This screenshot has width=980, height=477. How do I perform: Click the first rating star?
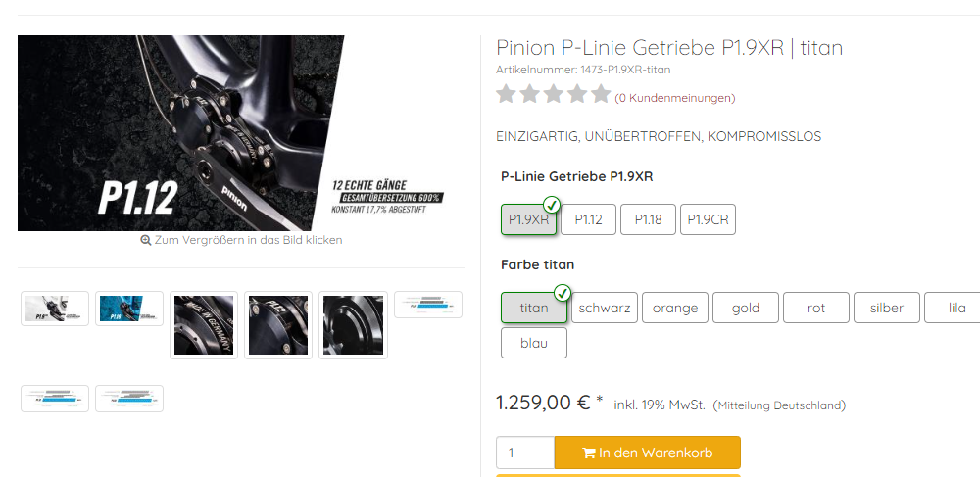507,94
